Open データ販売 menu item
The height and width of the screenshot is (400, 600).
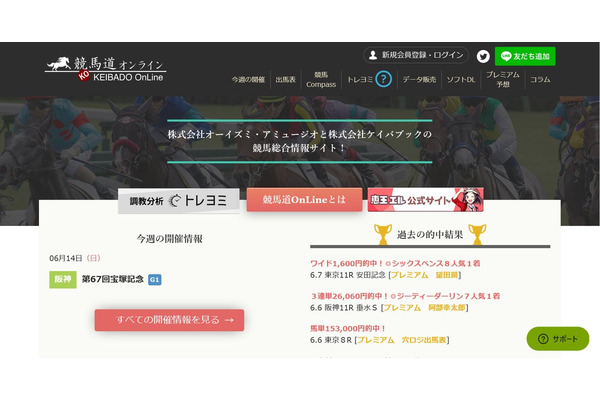419,80
